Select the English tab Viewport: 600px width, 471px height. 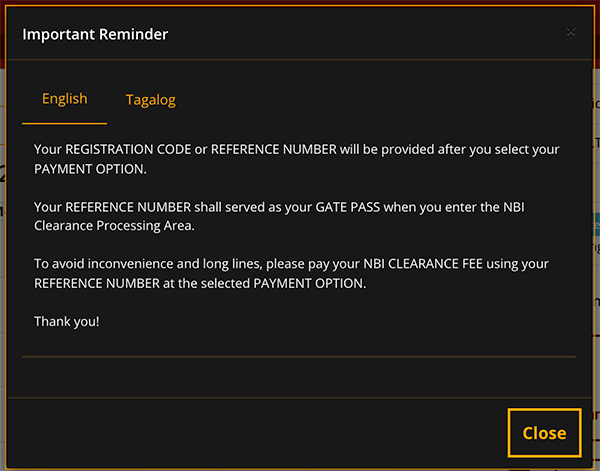65,99
